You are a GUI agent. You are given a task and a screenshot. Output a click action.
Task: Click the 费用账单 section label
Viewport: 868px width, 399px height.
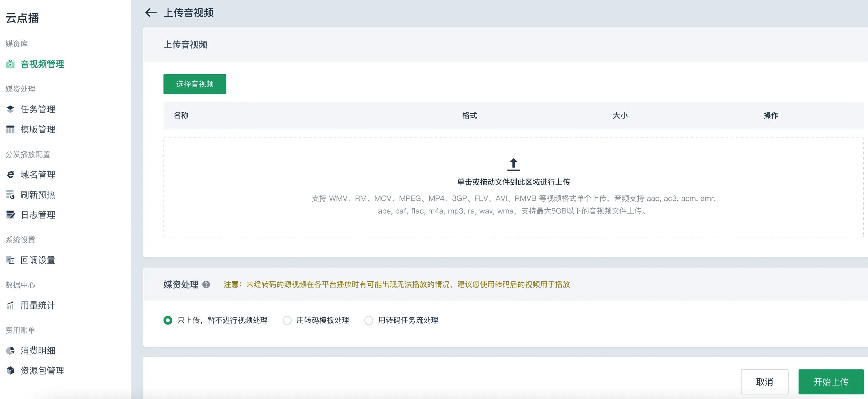coord(20,330)
